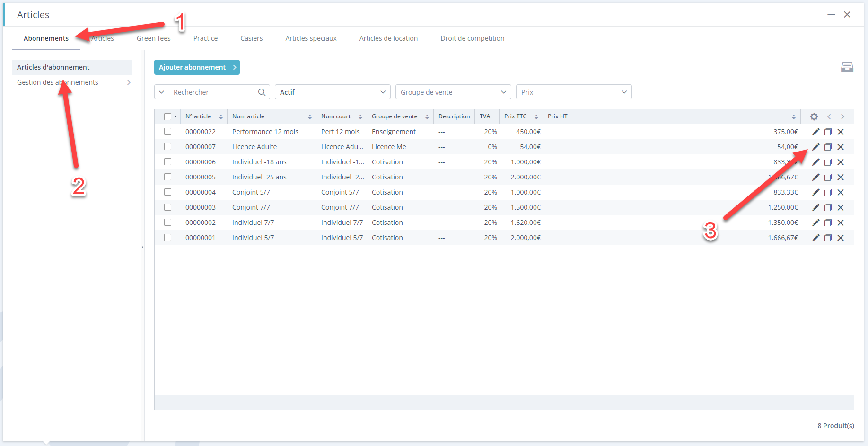
Task: Check the box for article 00000001
Action: [x=167, y=238]
